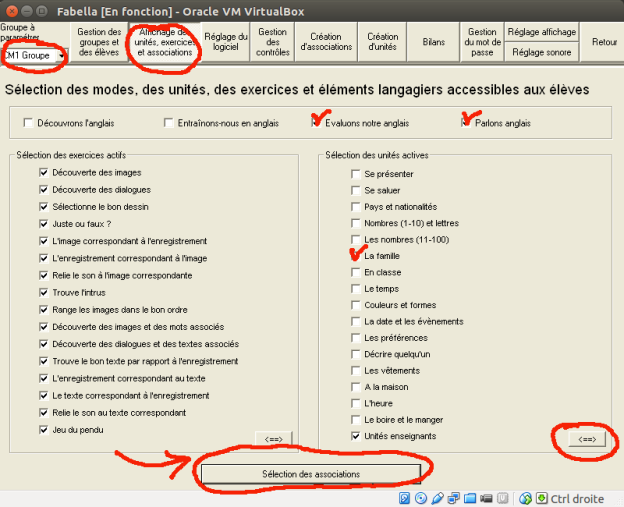This screenshot has height=507, width=624.
Task: Check Les nombres (11-100) unit
Action: [x=356, y=239]
